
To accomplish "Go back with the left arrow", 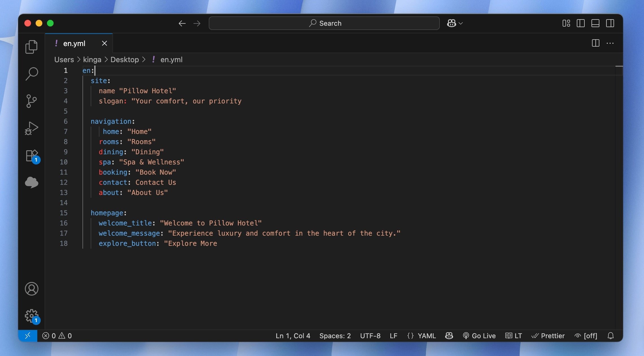I will (x=182, y=23).
